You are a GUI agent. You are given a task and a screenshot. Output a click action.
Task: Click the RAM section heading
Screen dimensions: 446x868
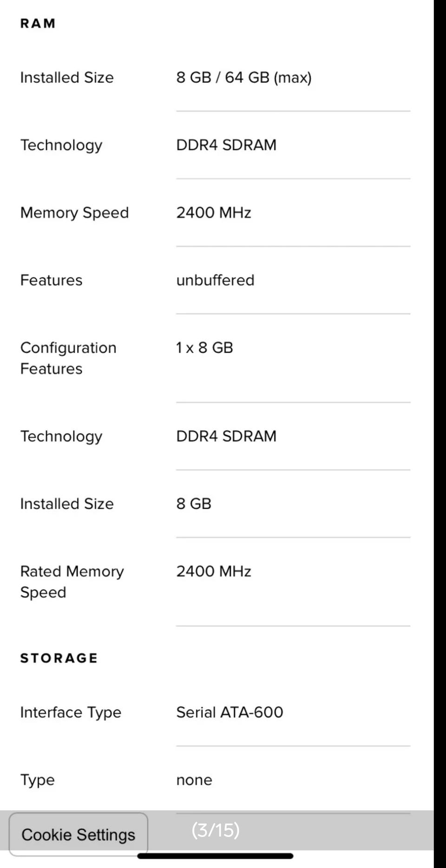(x=38, y=23)
